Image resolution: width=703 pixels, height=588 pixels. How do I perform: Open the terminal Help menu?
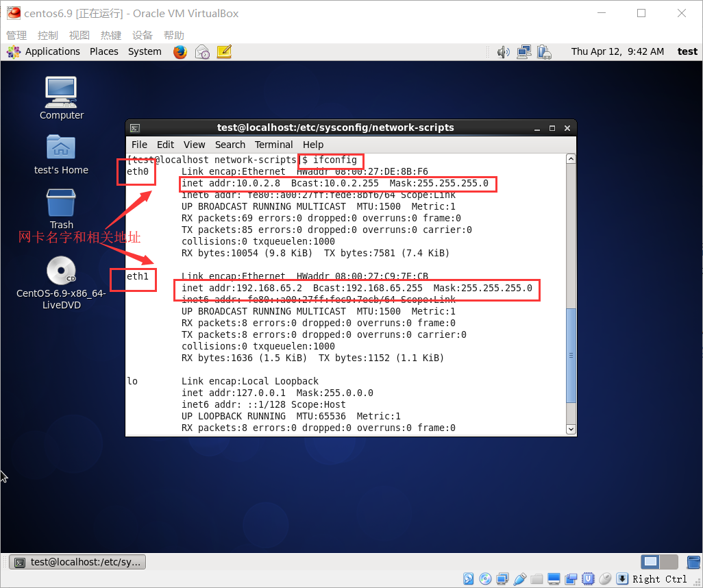pyautogui.click(x=313, y=145)
